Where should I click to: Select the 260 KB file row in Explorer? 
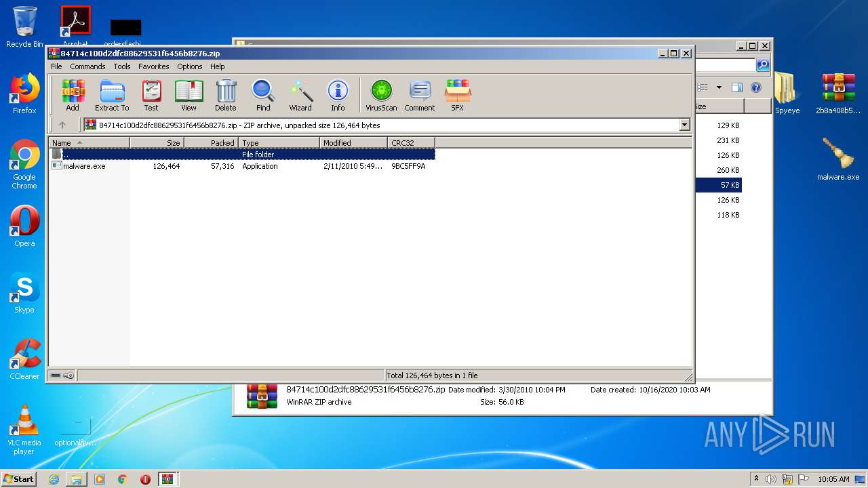pos(719,170)
